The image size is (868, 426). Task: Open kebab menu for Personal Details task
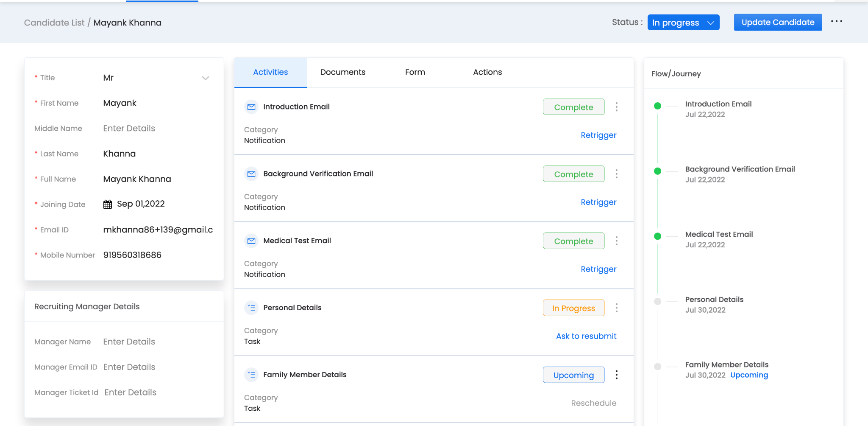click(x=616, y=308)
